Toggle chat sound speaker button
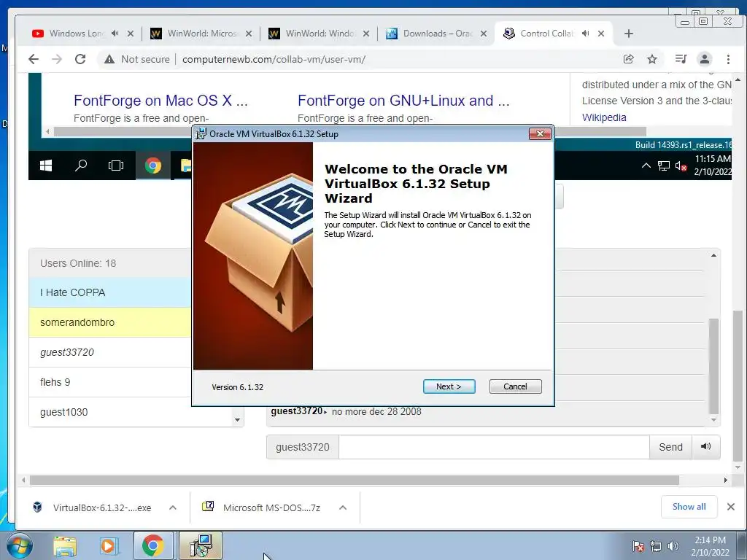The height and width of the screenshot is (560, 747). 705,447
